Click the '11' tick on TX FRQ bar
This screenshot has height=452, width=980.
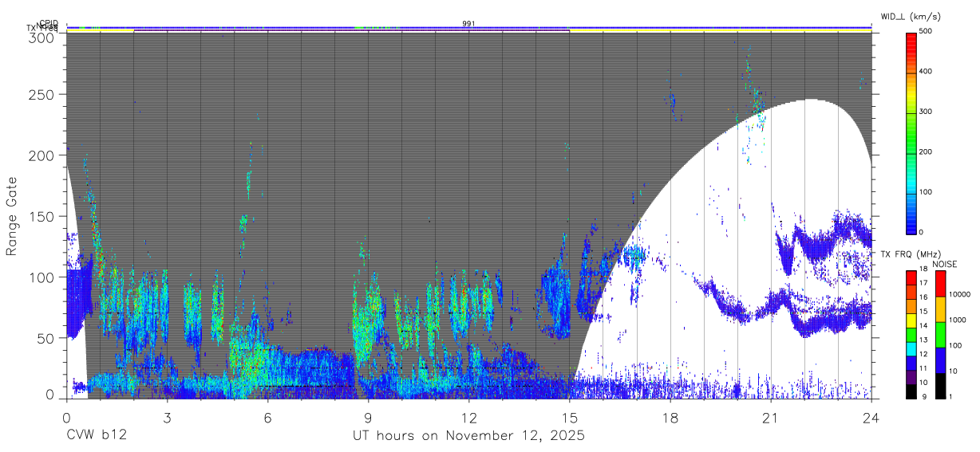[x=924, y=368]
